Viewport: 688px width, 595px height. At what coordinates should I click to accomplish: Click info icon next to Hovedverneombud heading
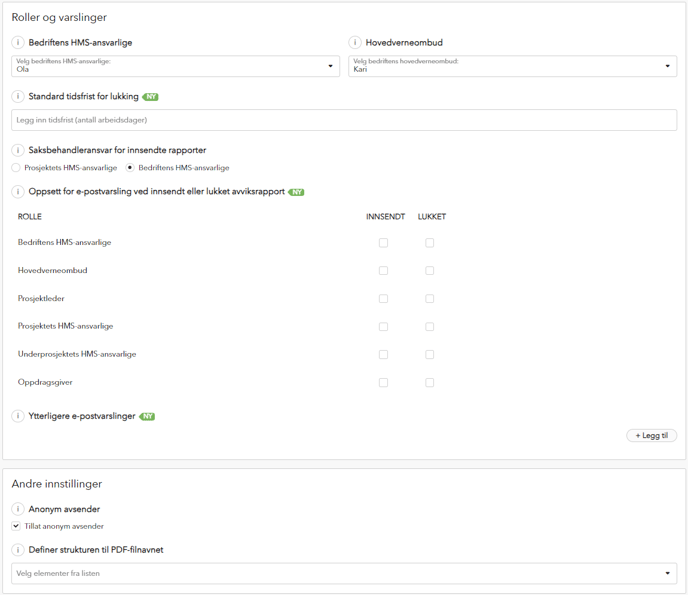coord(355,43)
